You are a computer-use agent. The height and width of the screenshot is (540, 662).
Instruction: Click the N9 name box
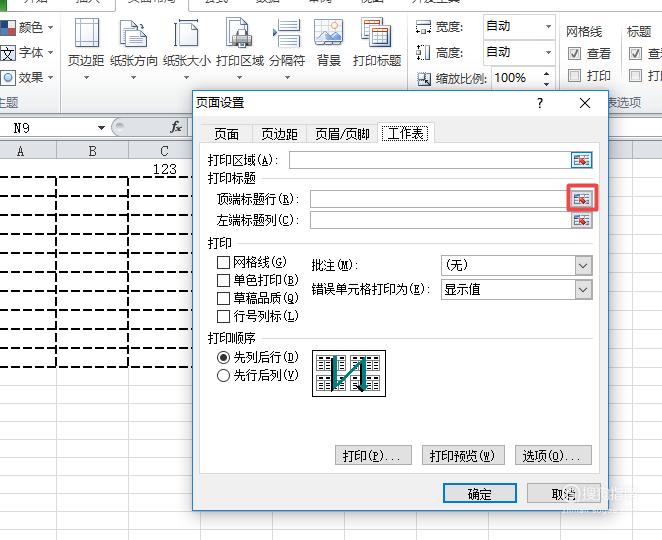(47, 128)
